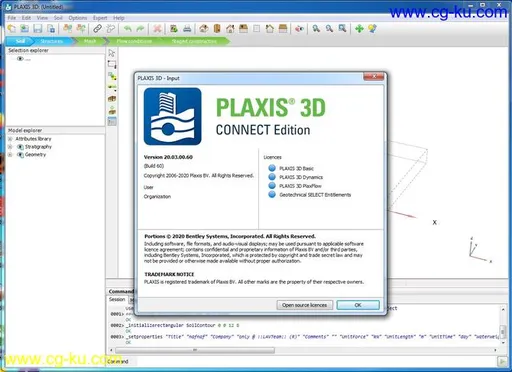Select the arrow pointer selection tool
Viewport: 512px width, 372px height.
coord(112,53)
